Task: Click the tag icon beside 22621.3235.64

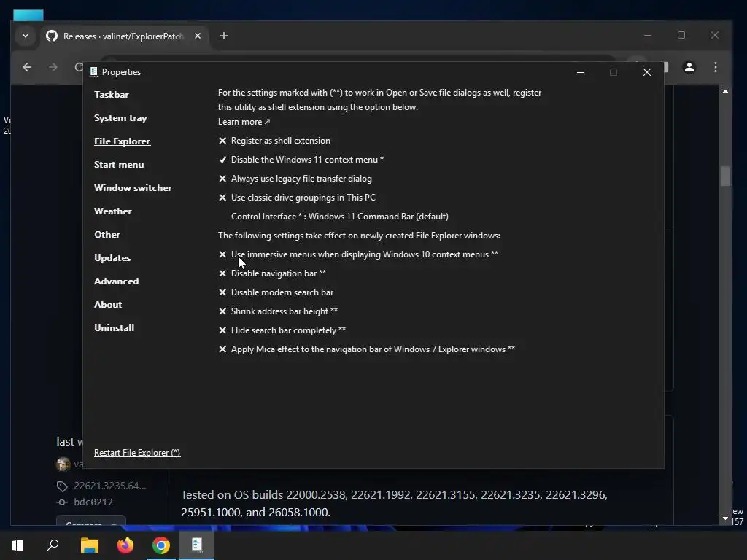Action: click(x=62, y=486)
